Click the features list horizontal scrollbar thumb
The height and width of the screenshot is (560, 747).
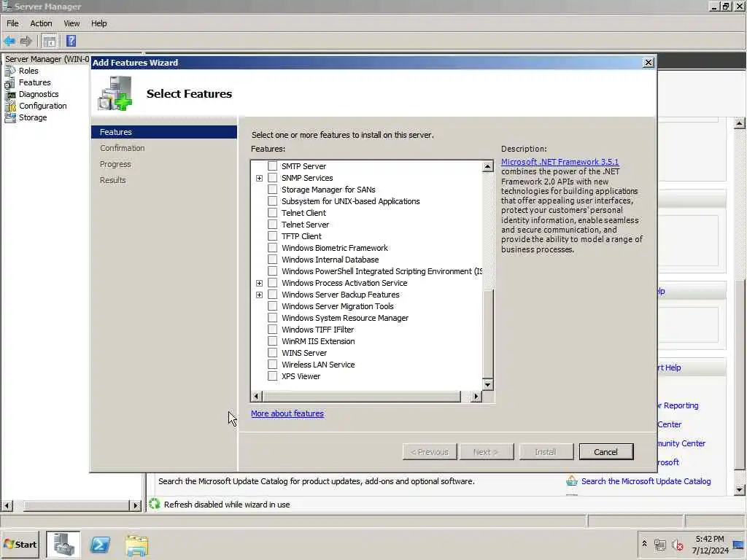[x=362, y=396]
